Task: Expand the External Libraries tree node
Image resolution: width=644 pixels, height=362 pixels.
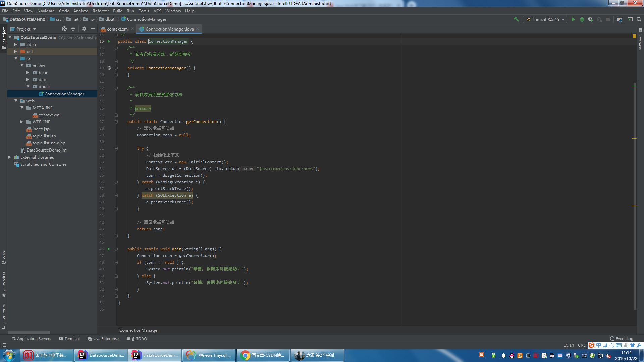Action: (10, 157)
